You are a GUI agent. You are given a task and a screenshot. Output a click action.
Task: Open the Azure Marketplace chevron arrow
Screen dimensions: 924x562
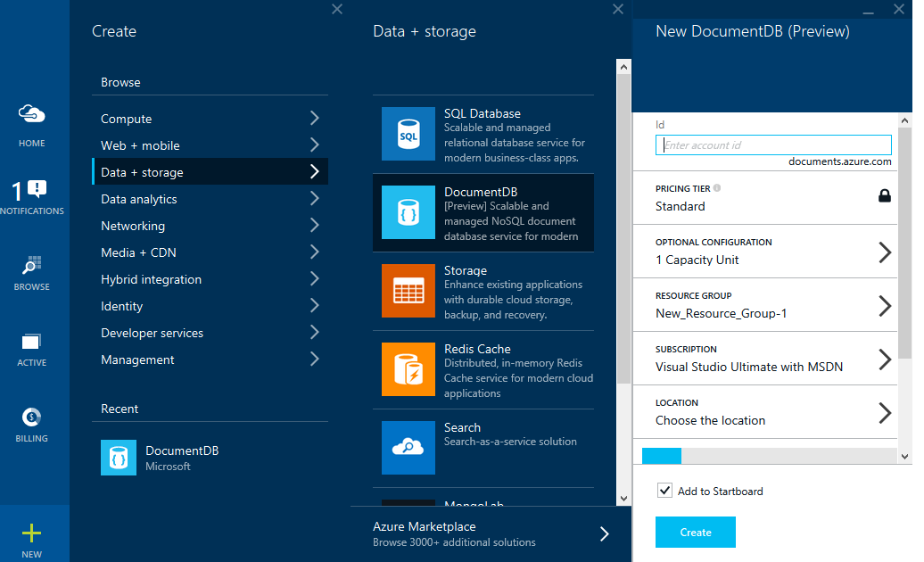point(604,533)
